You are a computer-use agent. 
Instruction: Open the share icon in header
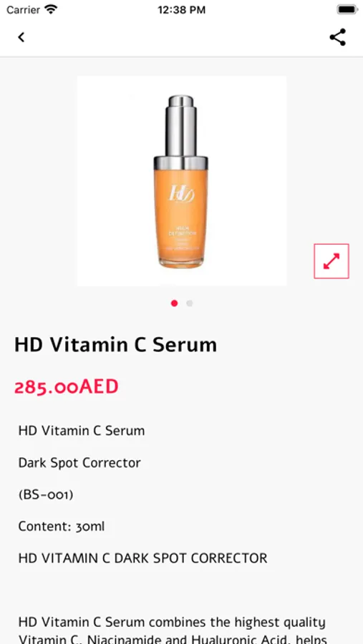337,37
